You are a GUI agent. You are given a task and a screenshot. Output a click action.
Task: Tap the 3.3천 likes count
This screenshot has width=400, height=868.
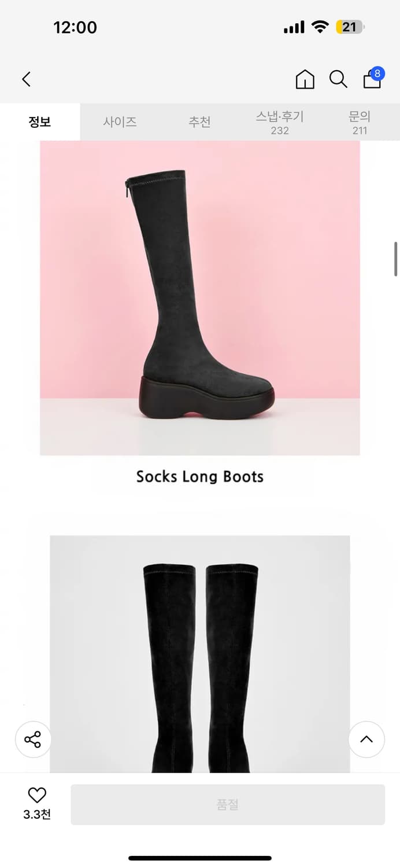point(37,814)
